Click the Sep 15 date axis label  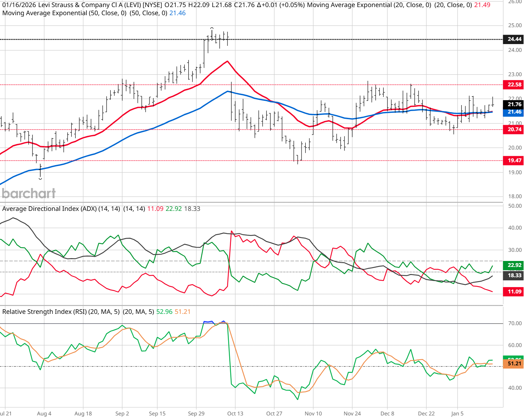point(157,414)
